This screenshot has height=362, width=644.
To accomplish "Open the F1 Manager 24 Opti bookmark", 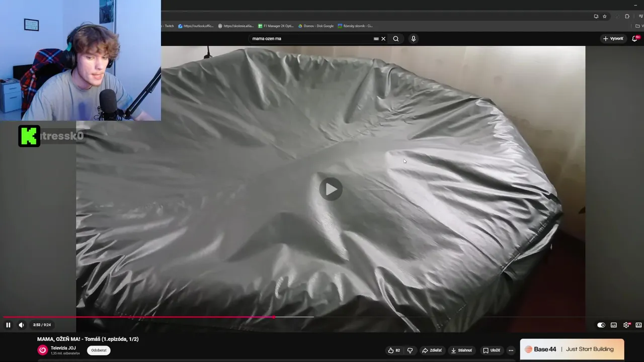I will point(276,26).
